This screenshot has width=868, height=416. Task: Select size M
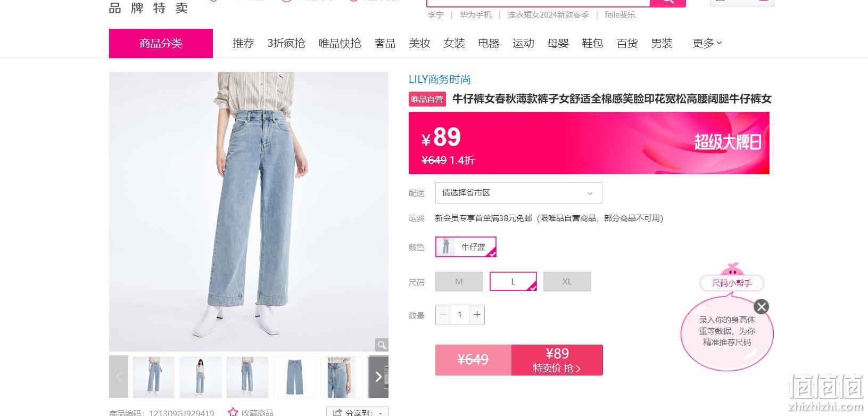coord(459,282)
